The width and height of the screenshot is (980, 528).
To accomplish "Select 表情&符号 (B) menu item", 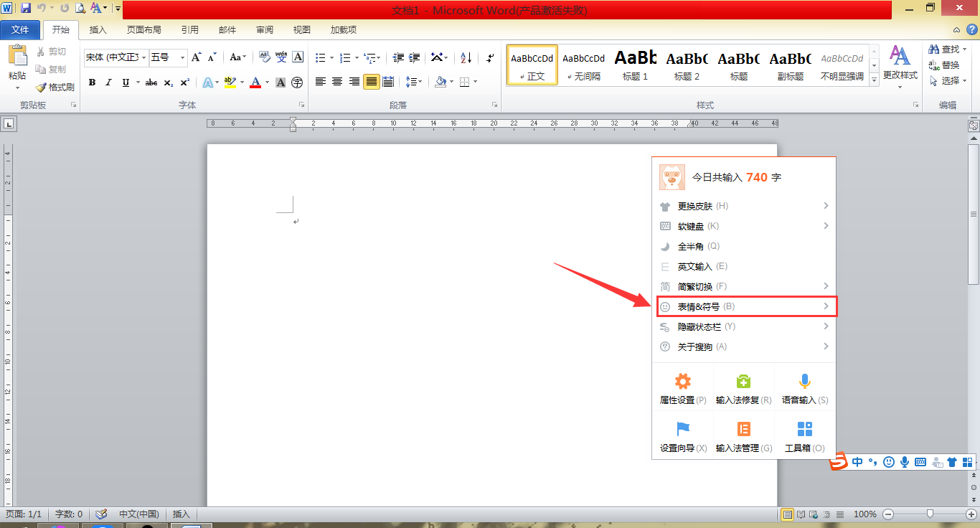I will coord(746,306).
